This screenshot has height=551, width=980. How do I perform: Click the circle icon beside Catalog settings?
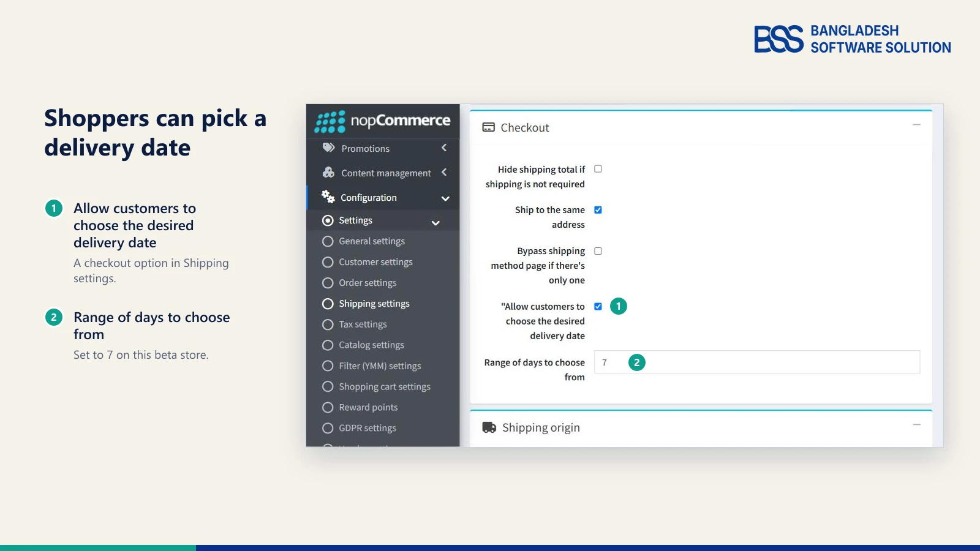tap(328, 345)
